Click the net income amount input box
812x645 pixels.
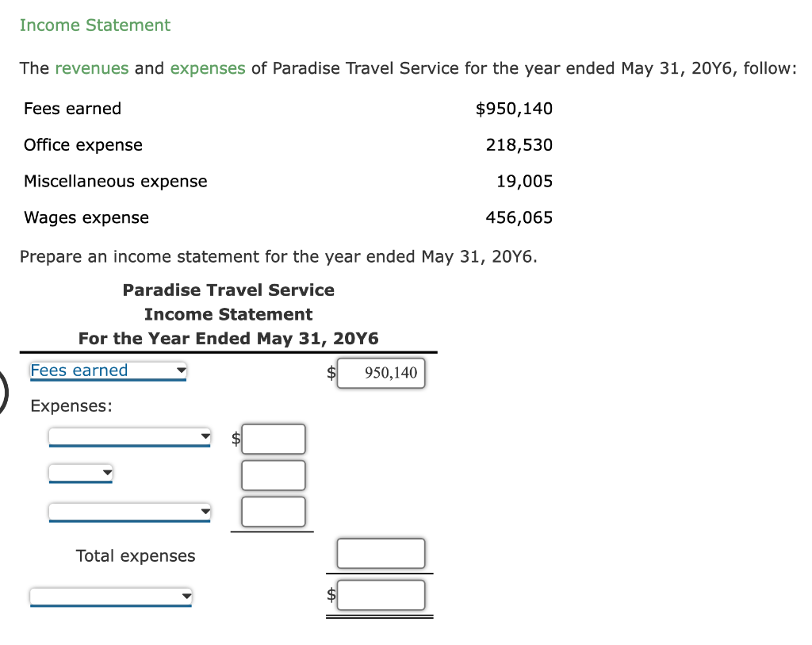coord(381,594)
